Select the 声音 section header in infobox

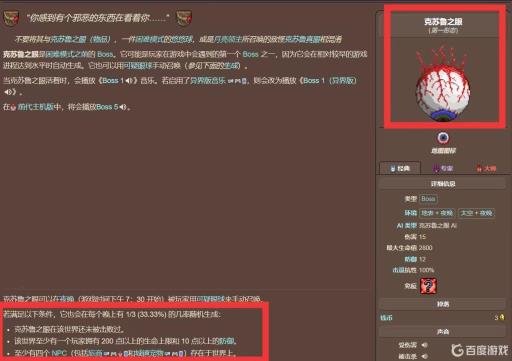pos(443,332)
